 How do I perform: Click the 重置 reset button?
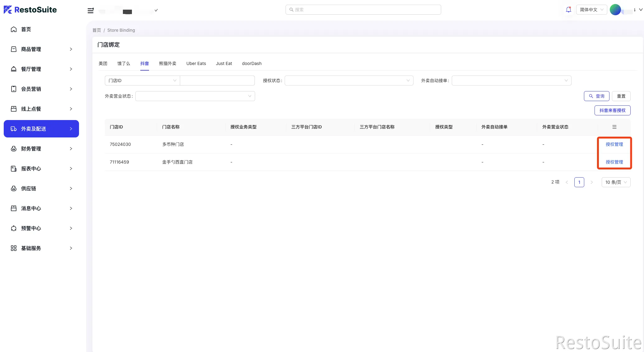[621, 96]
